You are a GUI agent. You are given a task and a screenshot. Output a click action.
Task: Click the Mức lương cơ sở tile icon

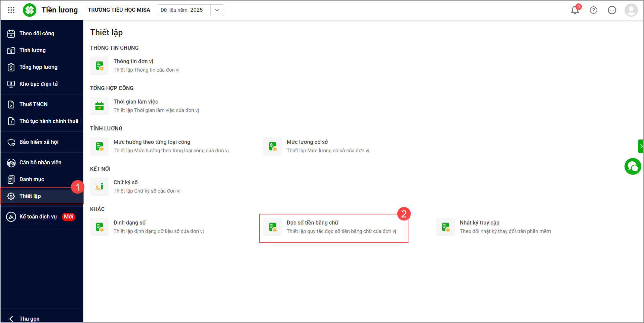pyautogui.click(x=272, y=146)
